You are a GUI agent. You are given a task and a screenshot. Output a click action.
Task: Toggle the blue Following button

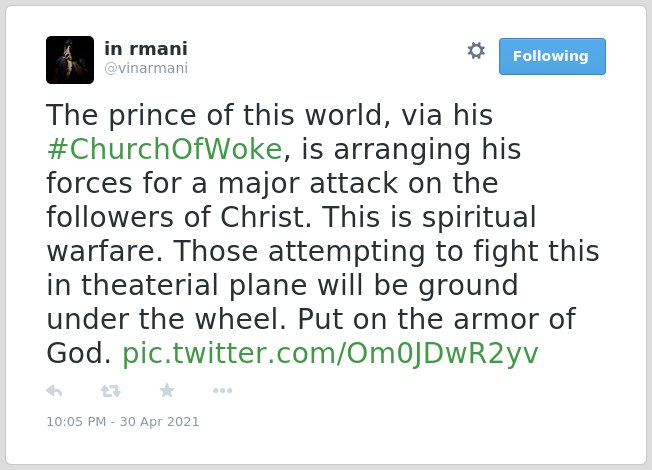tap(552, 57)
